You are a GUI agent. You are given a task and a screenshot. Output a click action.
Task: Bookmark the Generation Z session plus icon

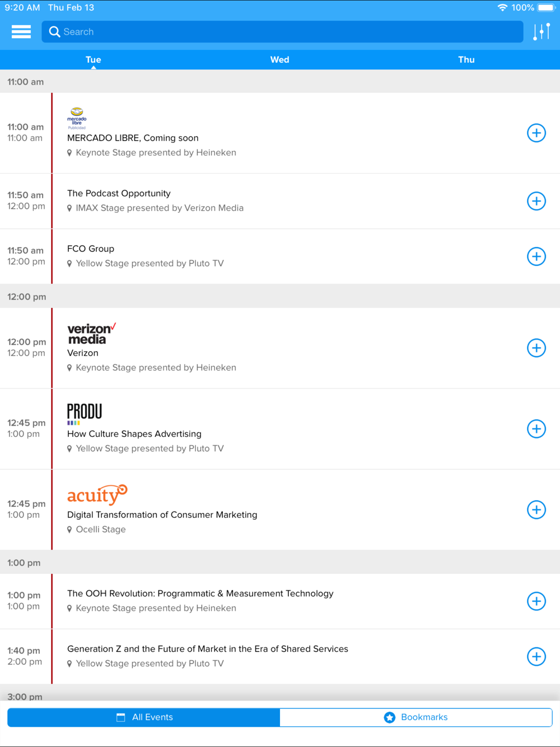[536, 657]
